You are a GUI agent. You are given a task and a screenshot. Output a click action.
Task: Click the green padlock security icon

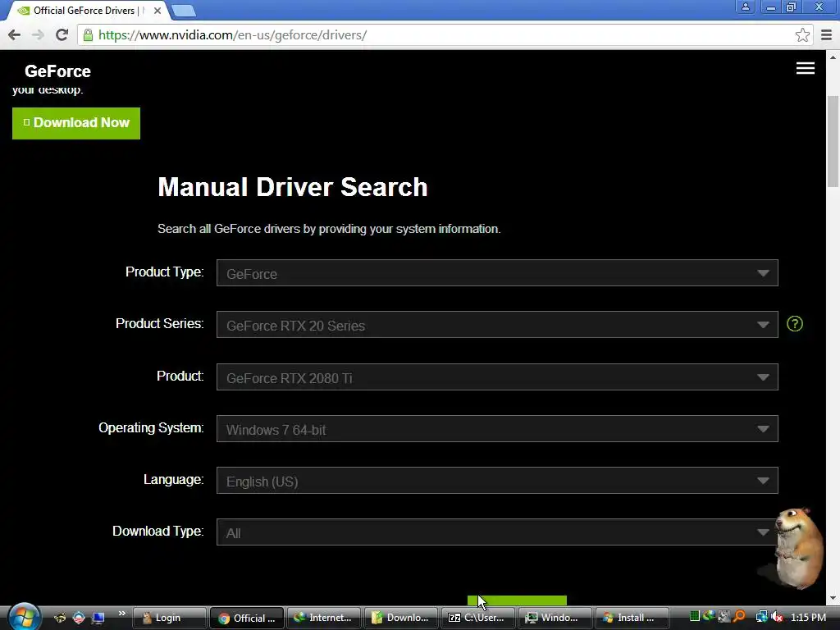click(88, 35)
